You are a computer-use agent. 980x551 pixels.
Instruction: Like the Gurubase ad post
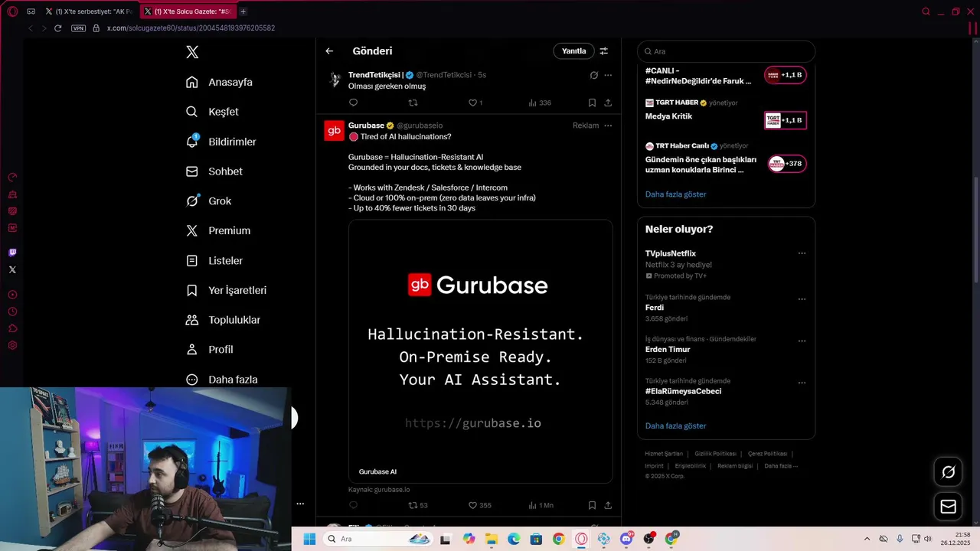tap(479, 505)
